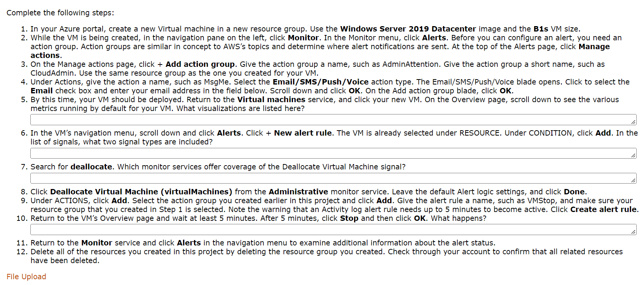644x285 pixels.
Task: Click the 'What happens?' answer field in step 10
Action: coord(333,230)
